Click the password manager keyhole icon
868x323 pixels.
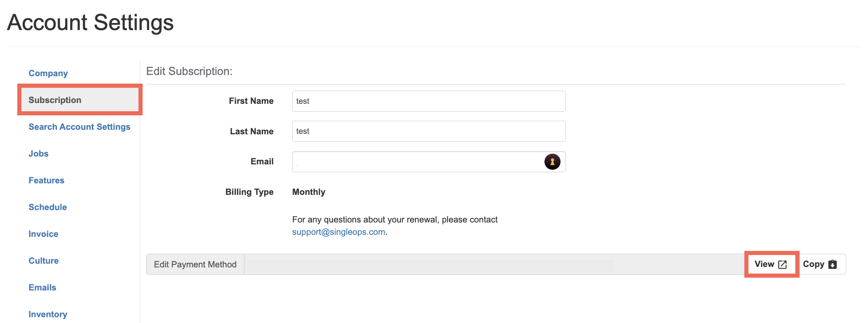552,161
